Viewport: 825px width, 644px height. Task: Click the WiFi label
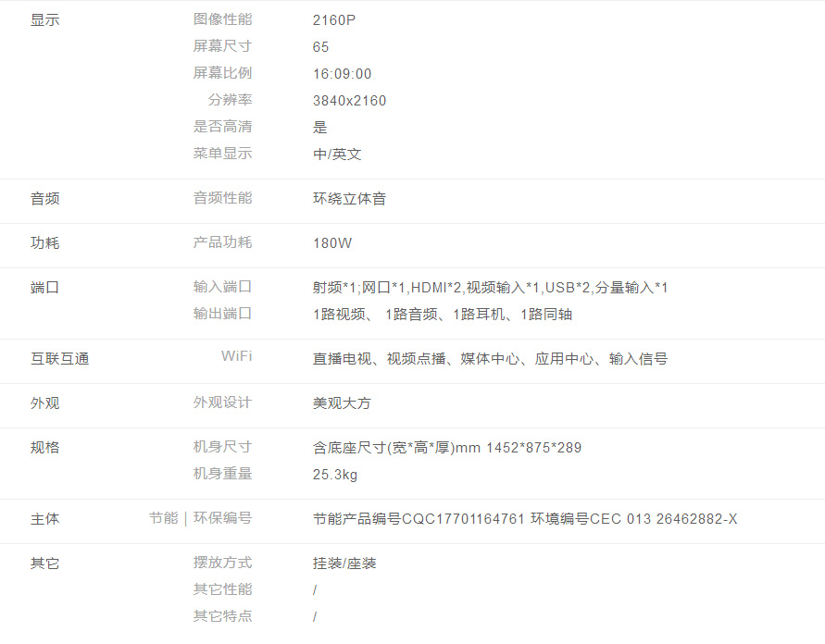click(x=236, y=356)
